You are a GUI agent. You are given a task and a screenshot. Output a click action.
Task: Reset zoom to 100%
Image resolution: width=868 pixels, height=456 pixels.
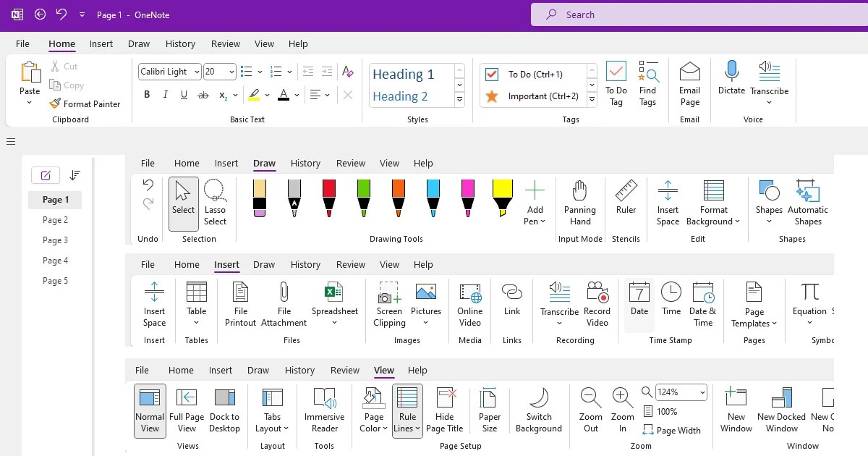click(x=665, y=411)
